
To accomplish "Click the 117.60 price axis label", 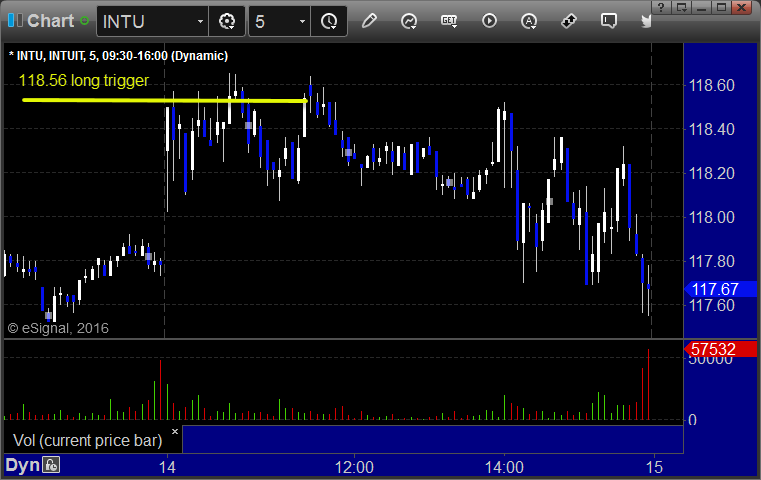I will coord(711,305).
